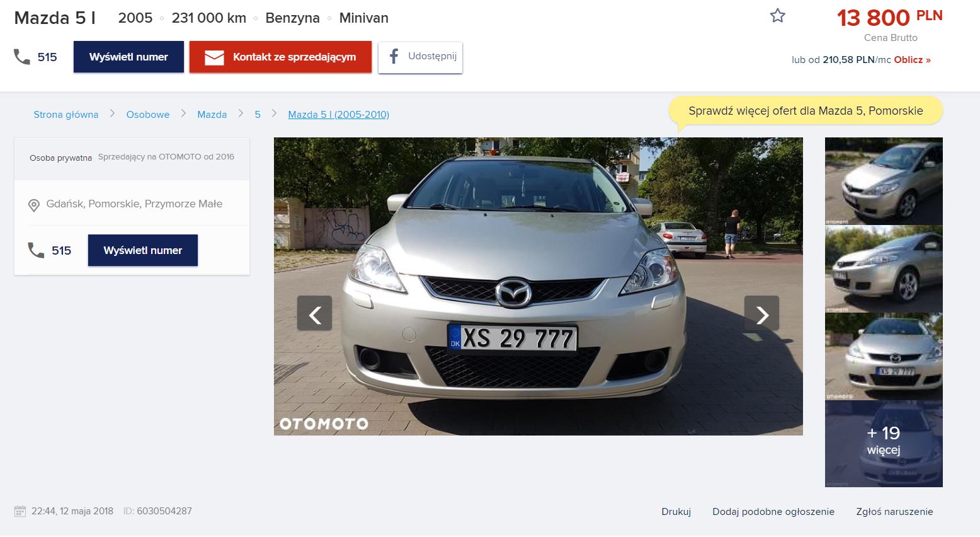980x537 pixels.
Task: Click the phone icon in top header
Action: pos(22,57)
